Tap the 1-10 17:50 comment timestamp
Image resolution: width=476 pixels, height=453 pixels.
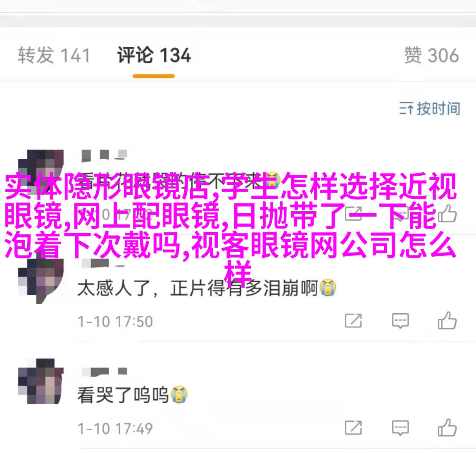(x=115, y=322)
